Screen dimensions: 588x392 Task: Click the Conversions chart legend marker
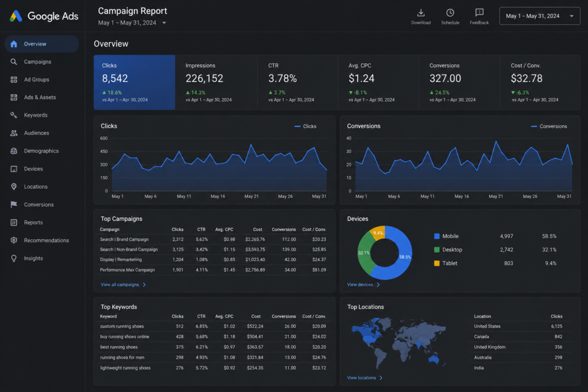tap(534, 126)
